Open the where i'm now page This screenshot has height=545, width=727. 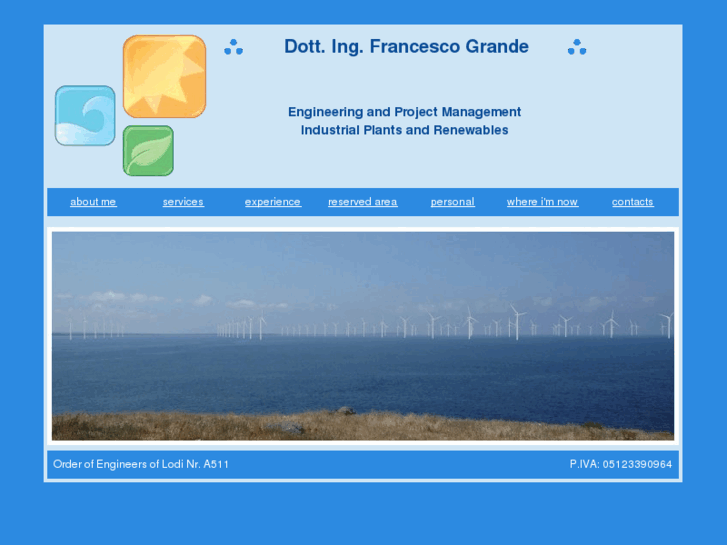(x=542, y=202)
